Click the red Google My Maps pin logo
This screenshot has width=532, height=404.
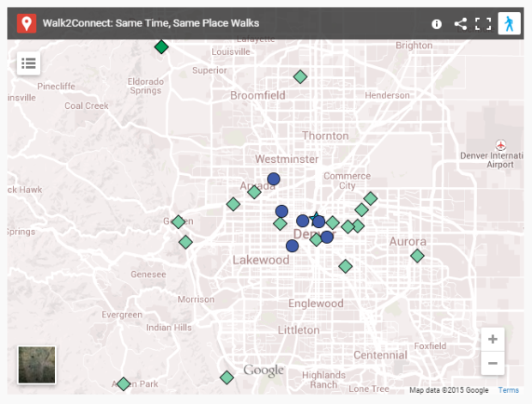(27, 23)
